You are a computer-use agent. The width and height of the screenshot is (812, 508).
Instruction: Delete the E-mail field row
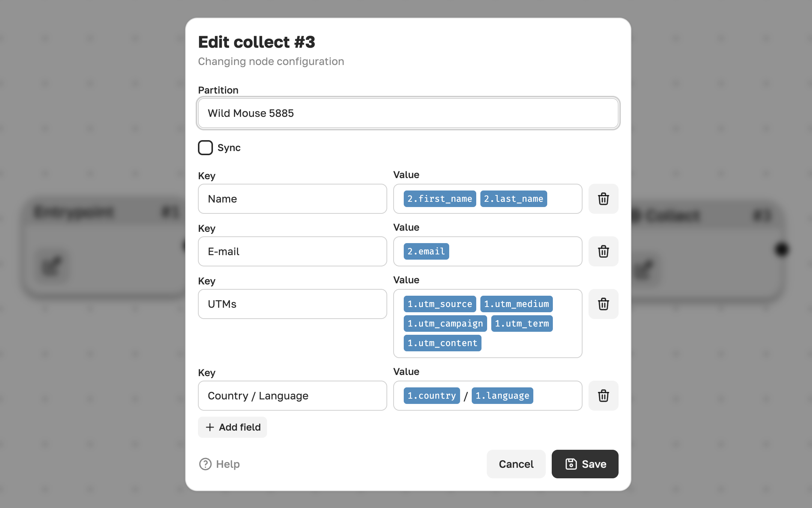coord(603,251)
